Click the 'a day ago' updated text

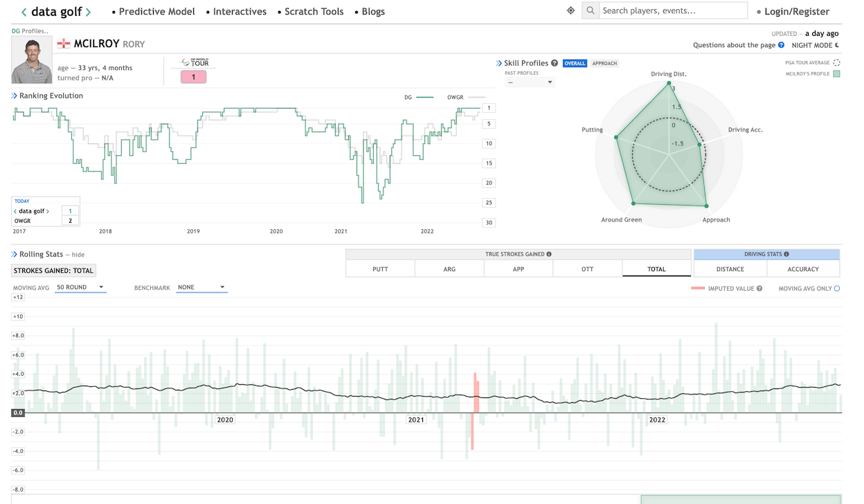pyautogui.click(x=822, y=33)
